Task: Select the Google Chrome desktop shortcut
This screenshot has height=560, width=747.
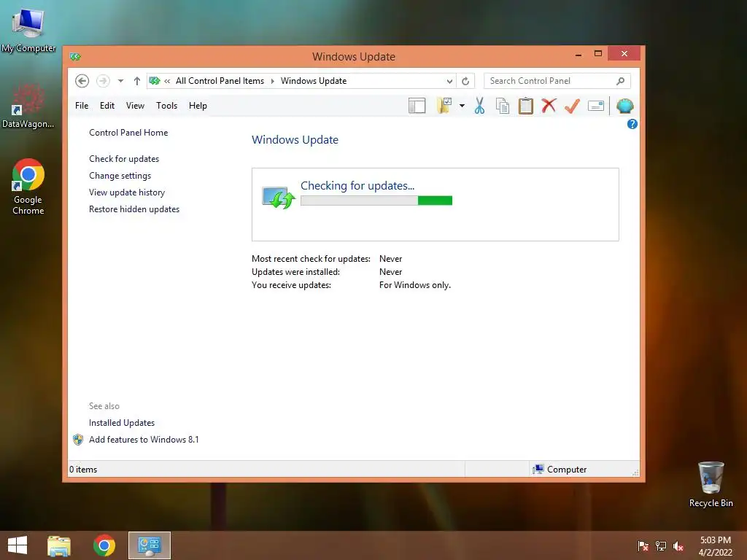Action: click(28, 186)
